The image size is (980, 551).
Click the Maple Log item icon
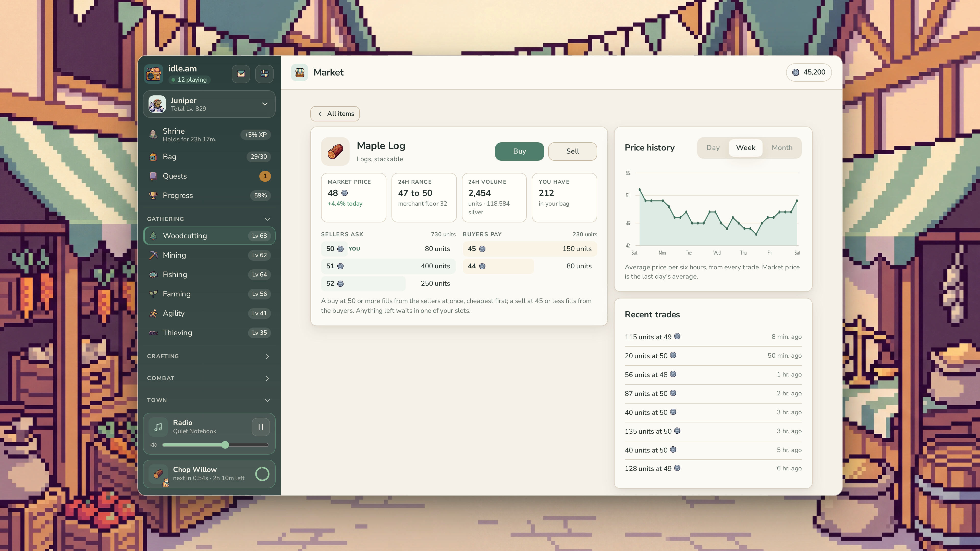(x=335, y=151)
